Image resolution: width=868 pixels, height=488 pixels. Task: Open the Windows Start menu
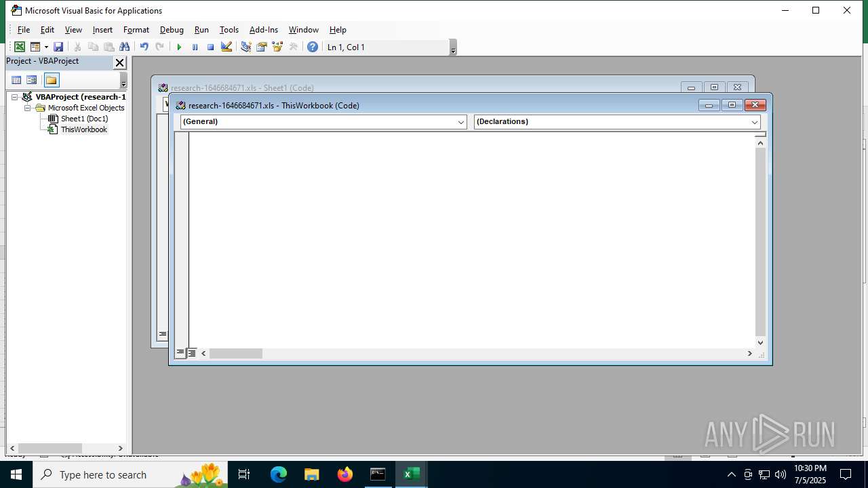point(16,474)
